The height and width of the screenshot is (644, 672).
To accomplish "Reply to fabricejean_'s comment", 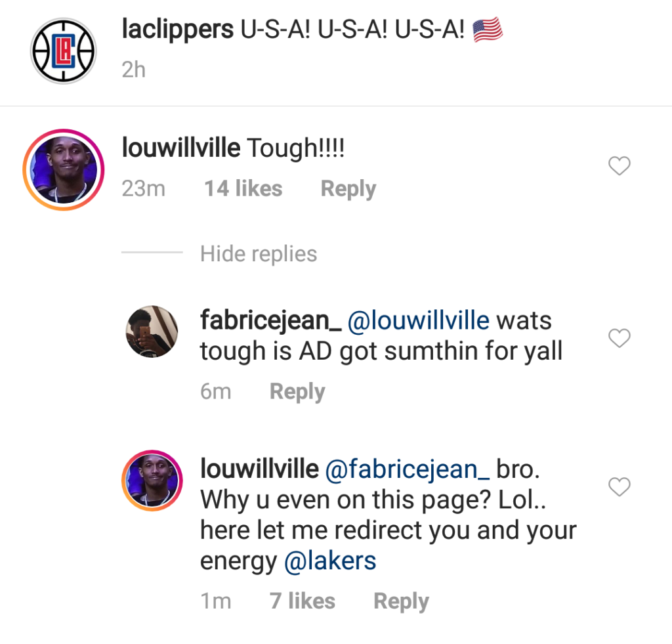I will tap(297, 391).
